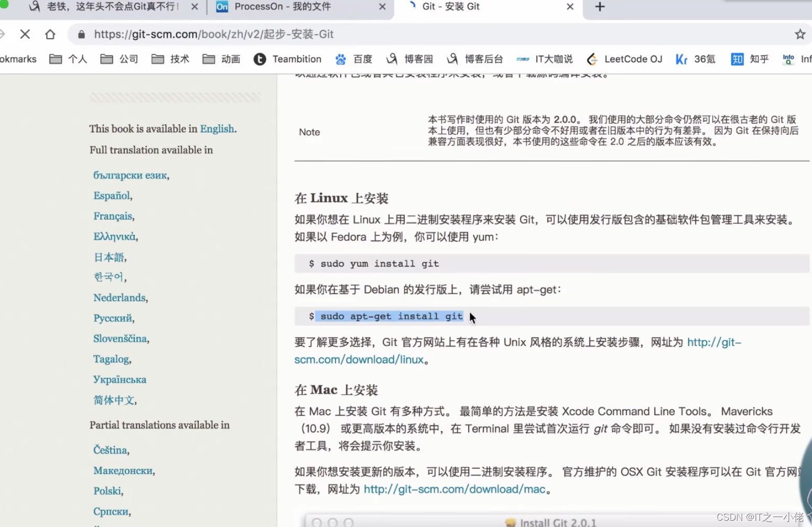Switch to ProcessOn - 我的文件 tab

[x=283, y=7]
